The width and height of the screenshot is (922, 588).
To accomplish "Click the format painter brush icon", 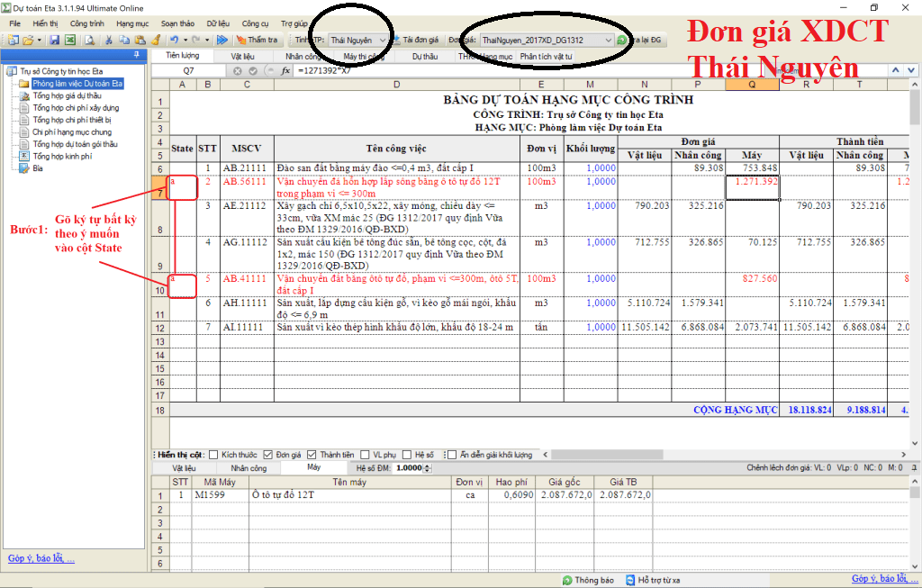I will (x=156, y=41).
